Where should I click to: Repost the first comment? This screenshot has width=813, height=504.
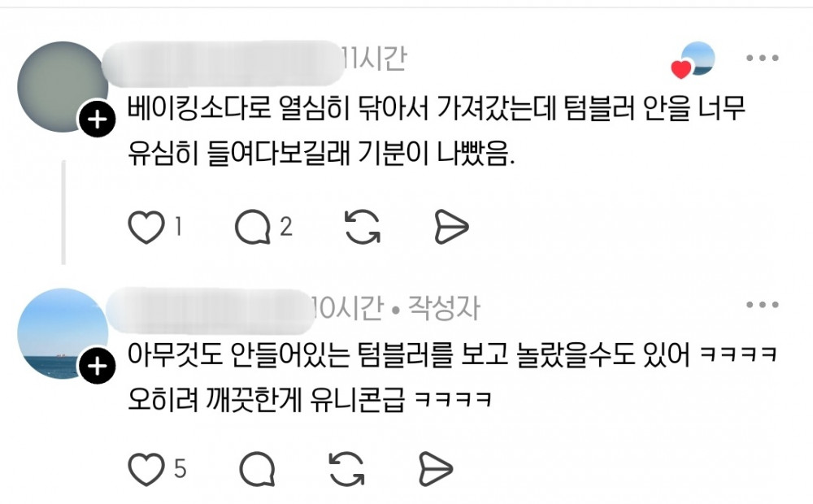(363, 227)
